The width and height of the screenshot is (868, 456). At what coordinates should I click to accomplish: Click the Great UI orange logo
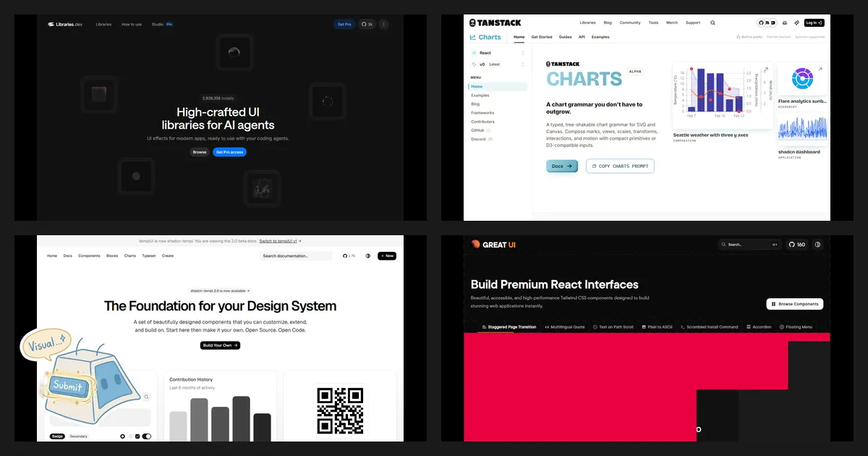[x=493, y=245]
